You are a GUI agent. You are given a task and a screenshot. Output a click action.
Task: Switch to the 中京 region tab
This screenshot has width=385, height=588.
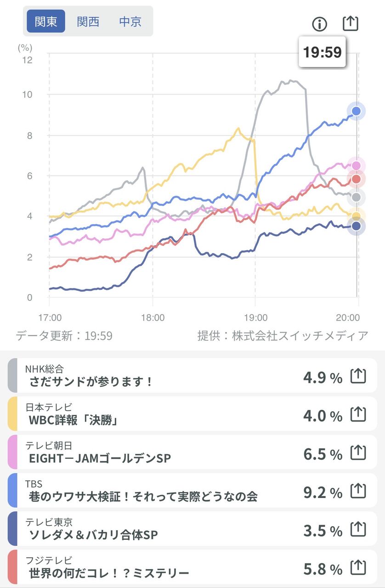point(130,21)
